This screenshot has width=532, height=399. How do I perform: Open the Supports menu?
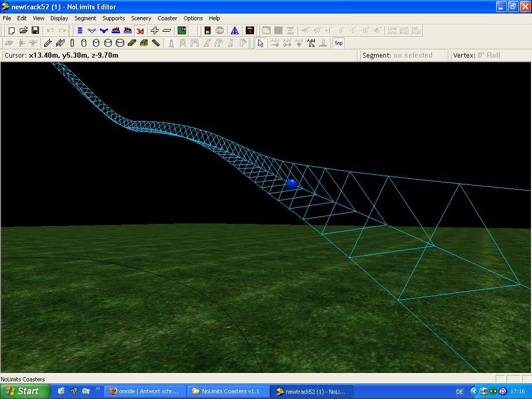click(x=114, y=18)
